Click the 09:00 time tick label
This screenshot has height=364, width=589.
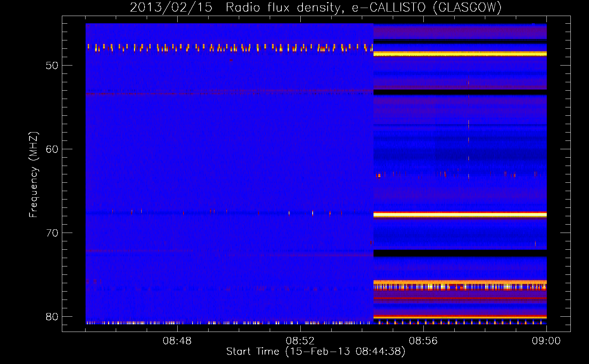click(x=546, y=341)
